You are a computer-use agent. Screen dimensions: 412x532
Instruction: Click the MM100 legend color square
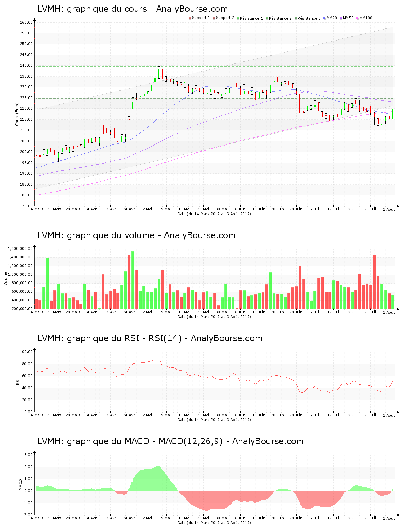tap(357, 18)
